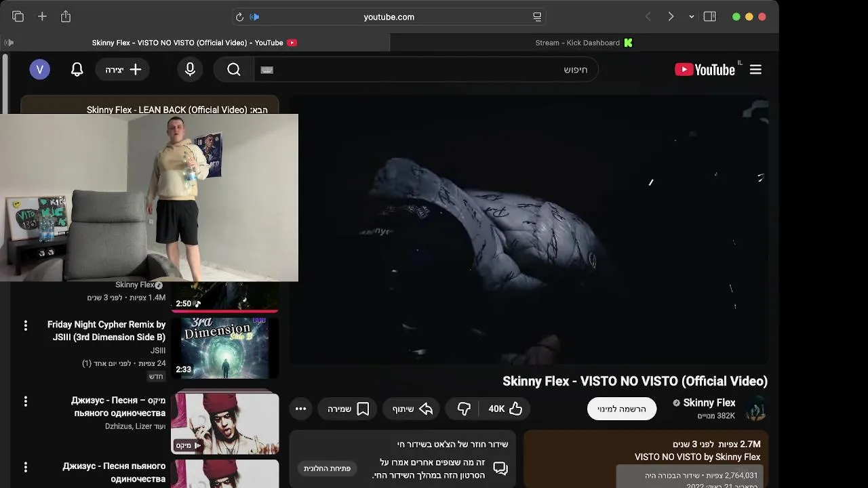Viewport: 868px width, 488px height.
Task: Open next-up LEAN BACK video banner
Action: pyautogui.click(x=149, y=104)
